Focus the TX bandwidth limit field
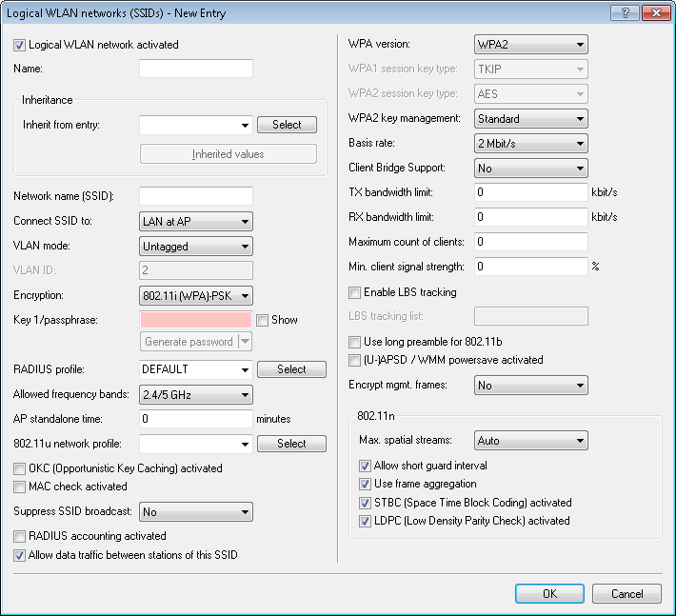Screen dimensions: 676x616 [x=530, y=192]
